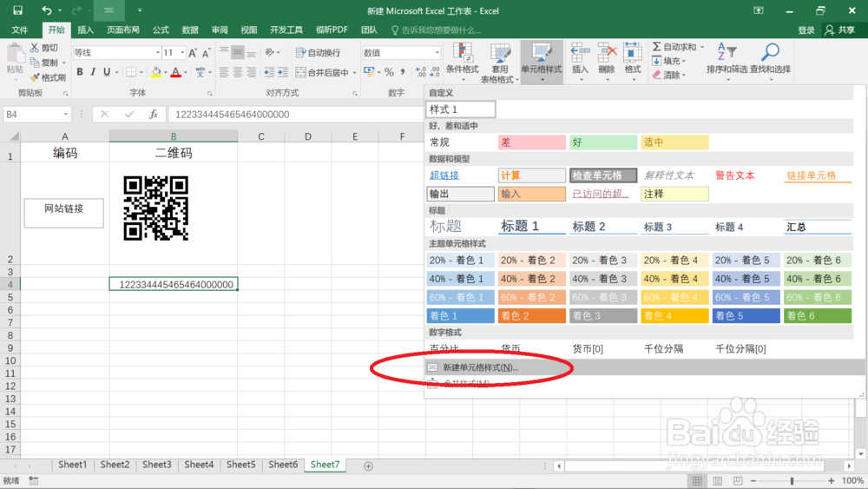The height and width of the screenshot is (489, 868).
Task: Click the Merge and Center icon
Action: pyautogui.click(x=300, y=72)
